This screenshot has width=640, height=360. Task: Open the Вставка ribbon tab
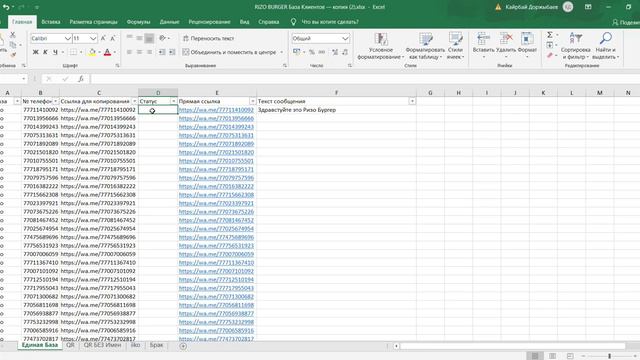(x=51, y=22)
